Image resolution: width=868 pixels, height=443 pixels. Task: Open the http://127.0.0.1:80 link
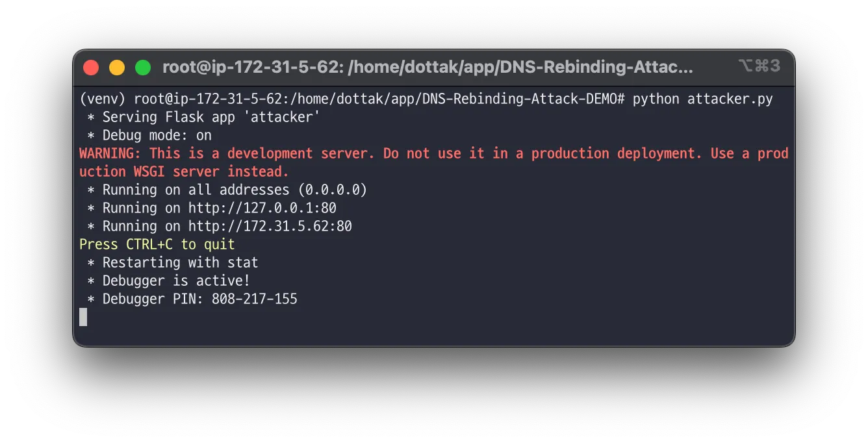pos(262,209)
